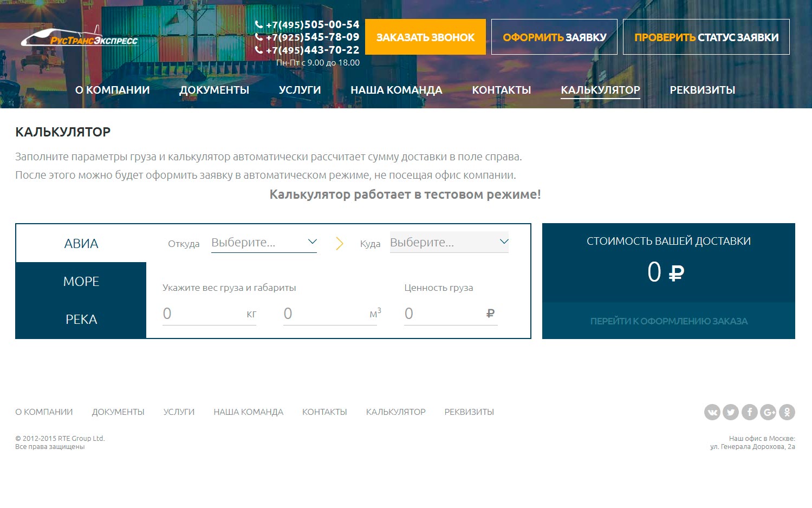This screenshot has width=812, height=508.
Task: Open РЕКВИЗИТЫ in top menu
Action: click(x=703, y=90)
